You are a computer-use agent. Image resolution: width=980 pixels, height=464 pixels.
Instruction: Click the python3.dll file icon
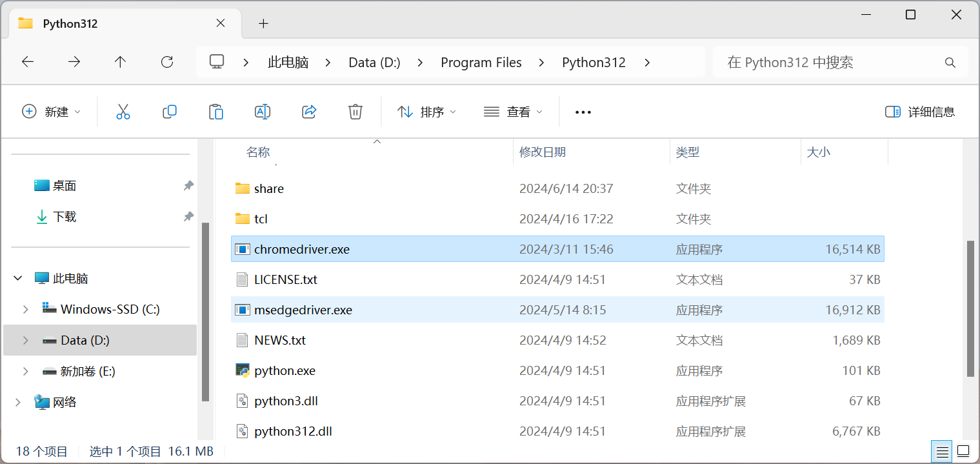tap(243, 401)
